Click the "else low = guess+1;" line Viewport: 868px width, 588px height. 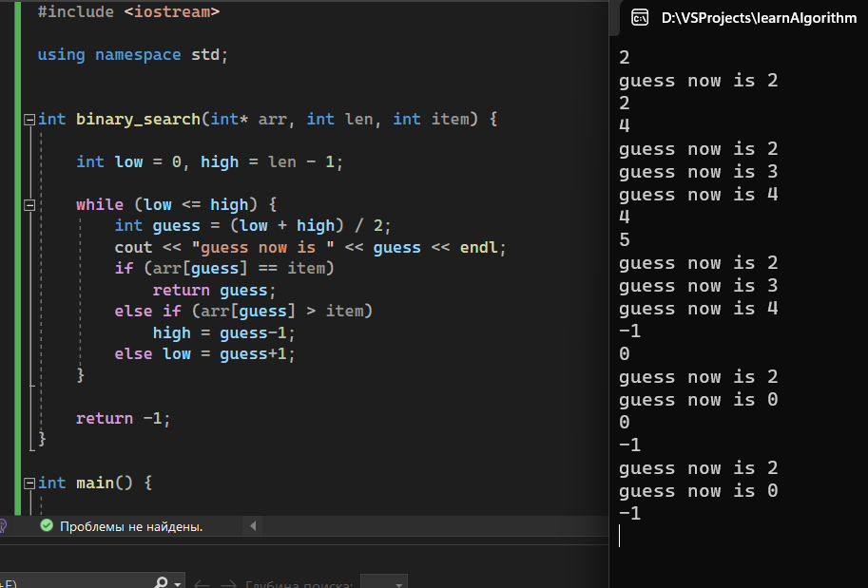pyautogui.click(x=204, y=354)
